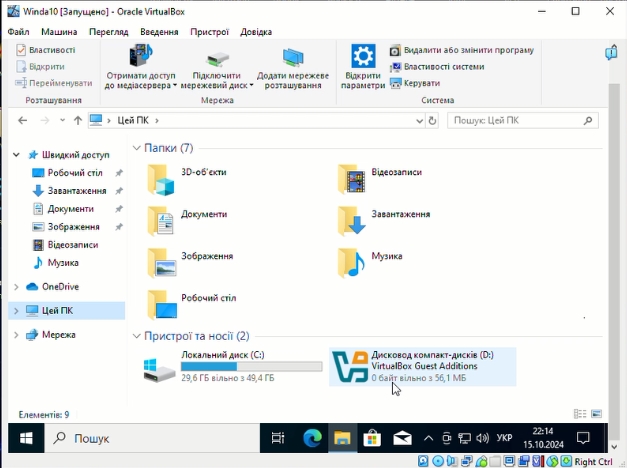
Task: Select Музика in sidebar
Action: coord(63,263)
